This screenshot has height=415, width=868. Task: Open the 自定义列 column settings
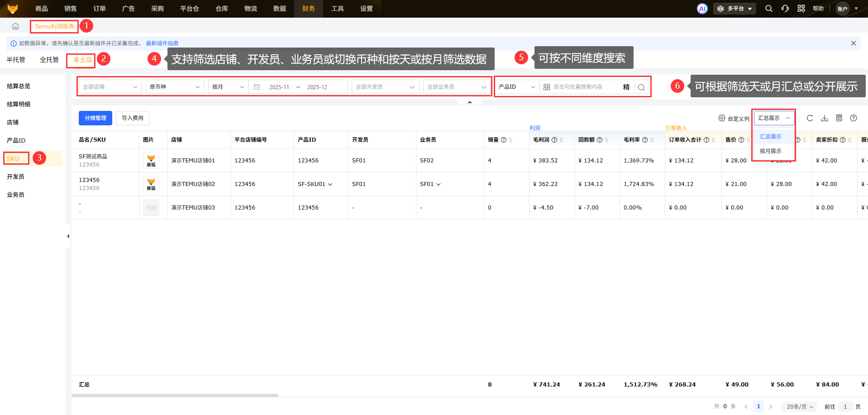click(734, 119)
